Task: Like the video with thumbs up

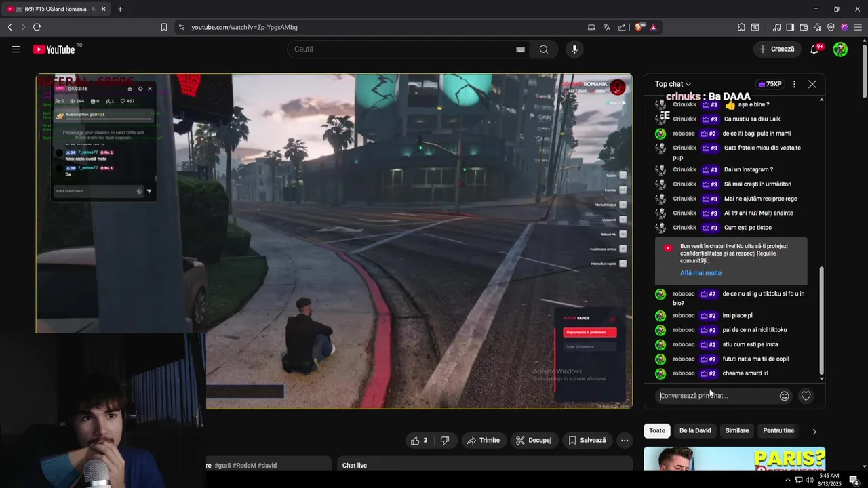Action: point(419,440)
